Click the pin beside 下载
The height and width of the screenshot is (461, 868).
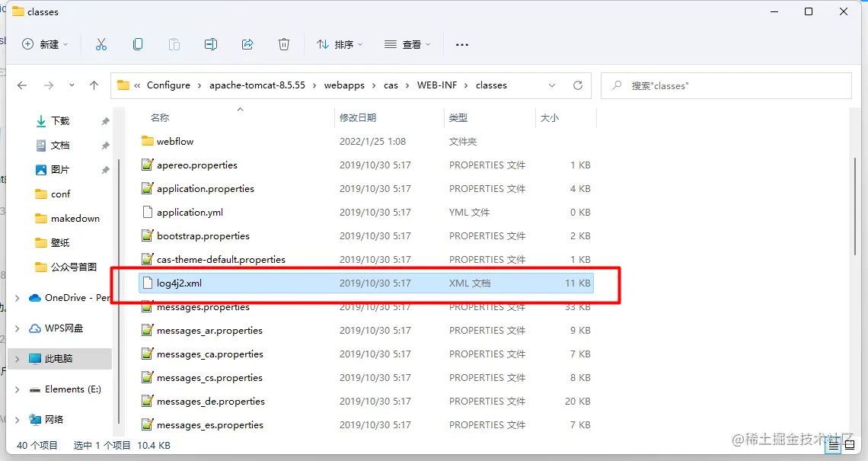tap(105, 121)
